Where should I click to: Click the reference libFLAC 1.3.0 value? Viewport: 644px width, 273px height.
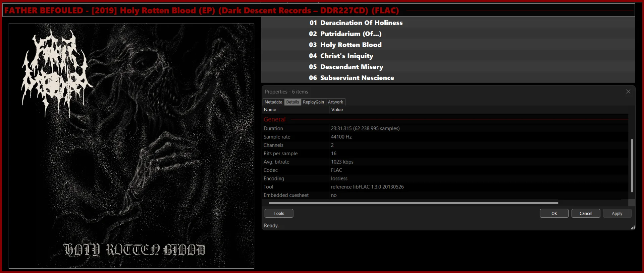click(x=367, y=187)
